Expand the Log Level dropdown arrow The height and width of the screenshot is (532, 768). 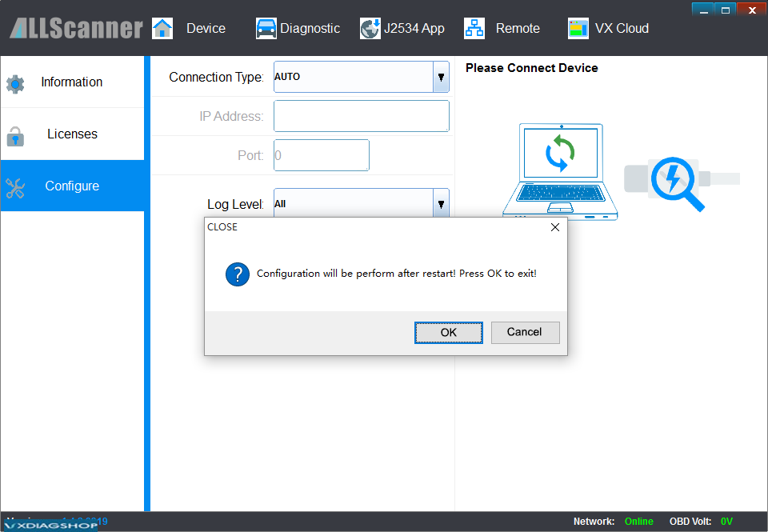441,203
